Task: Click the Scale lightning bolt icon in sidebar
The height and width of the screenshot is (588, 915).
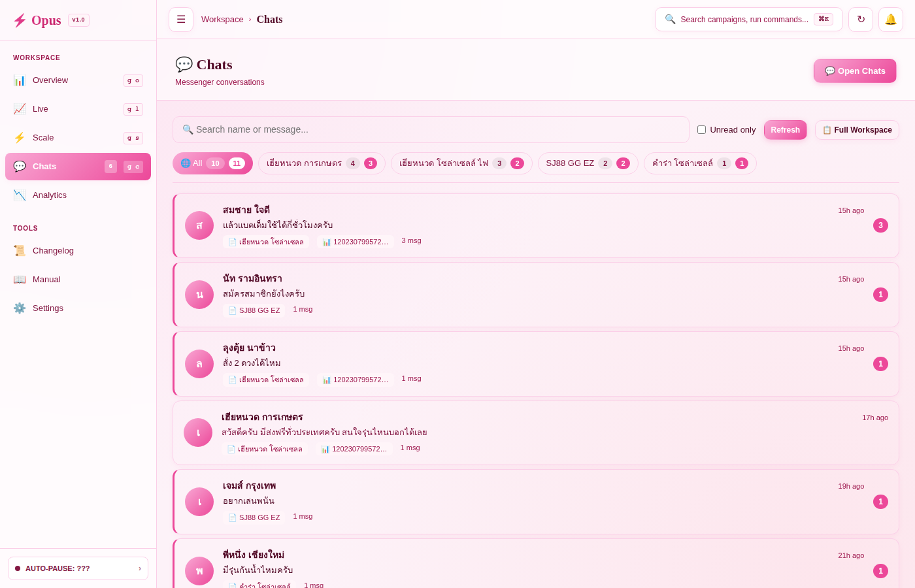Action: (20, 138)
